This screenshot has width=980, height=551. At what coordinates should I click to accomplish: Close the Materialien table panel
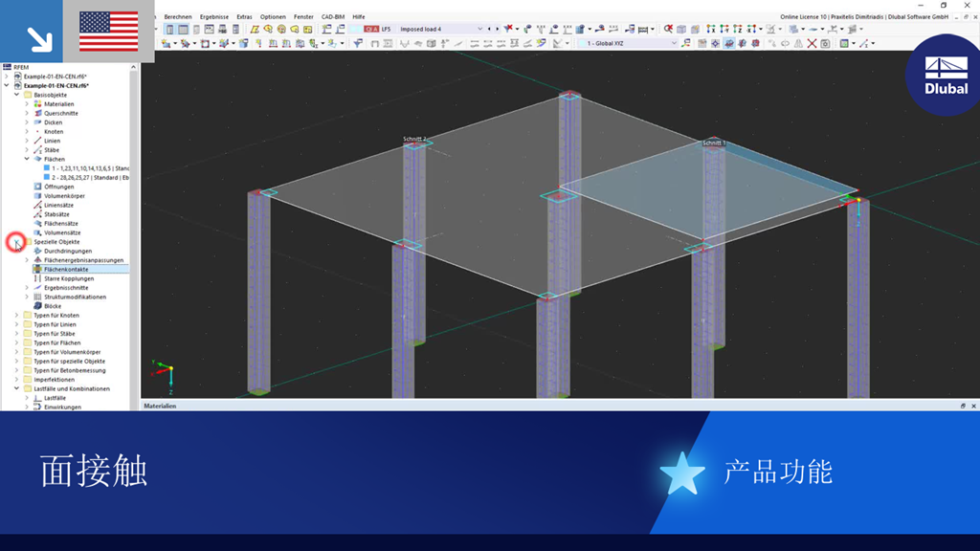click(973, 406)
